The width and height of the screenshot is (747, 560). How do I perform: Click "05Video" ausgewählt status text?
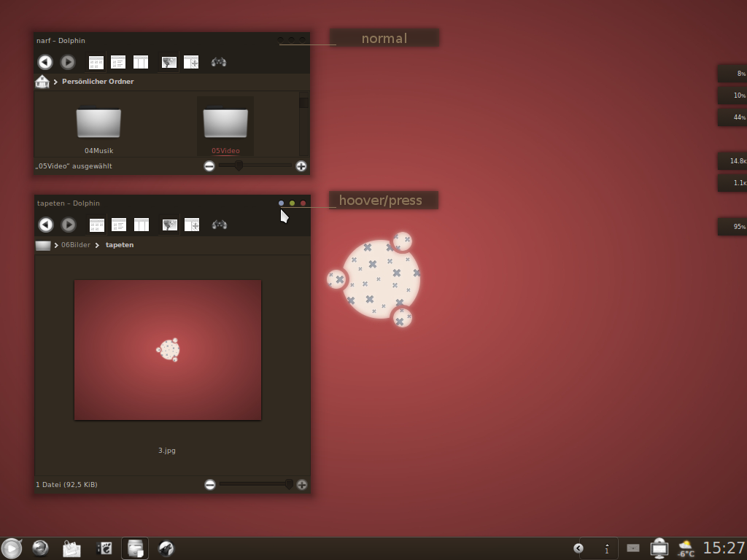point(74,166)
